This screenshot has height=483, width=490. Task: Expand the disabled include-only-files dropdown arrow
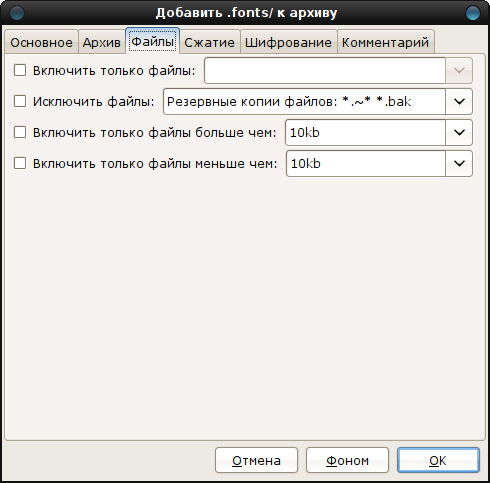click(459, 70)
